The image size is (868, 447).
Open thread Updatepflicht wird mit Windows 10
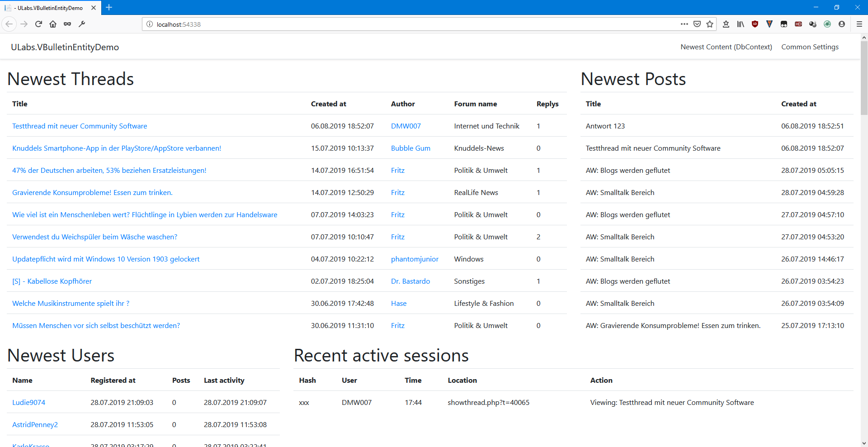[x=106, y=259]
